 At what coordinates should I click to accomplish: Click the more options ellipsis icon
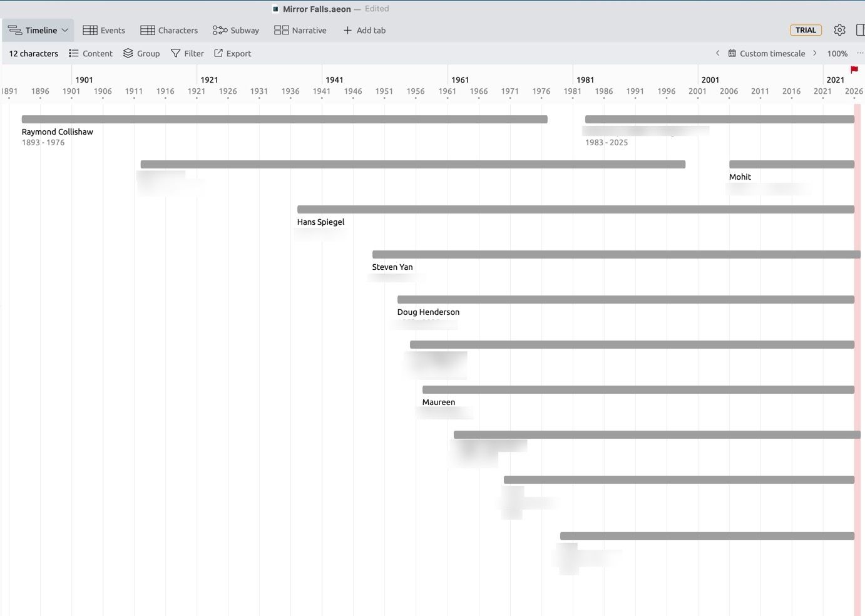click(x=860, y=53)
